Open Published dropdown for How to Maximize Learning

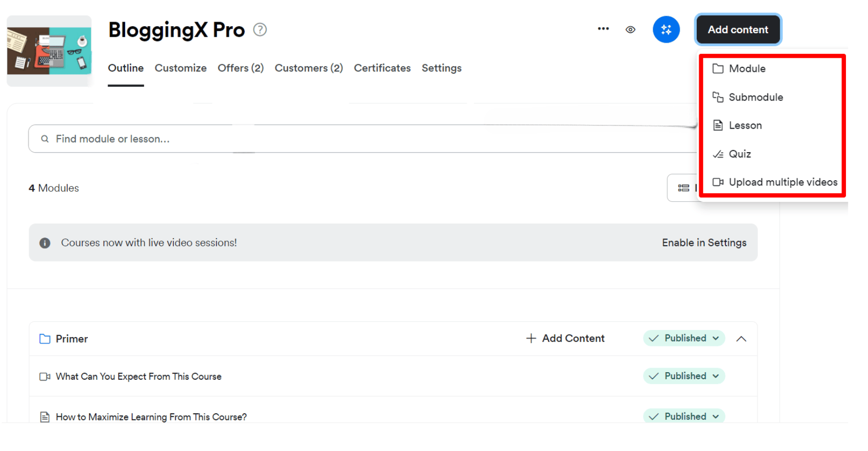click(684, 416)
